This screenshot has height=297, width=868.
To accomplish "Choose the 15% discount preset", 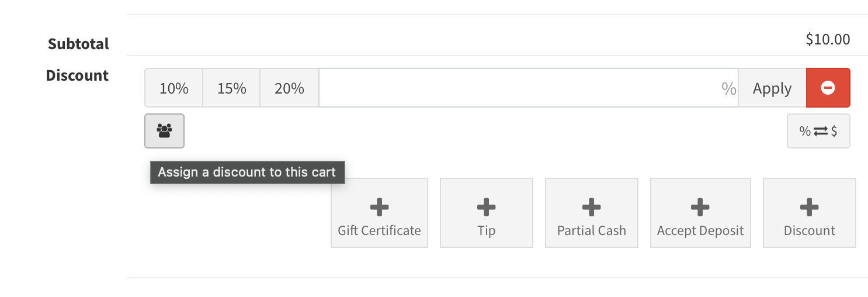I will tap(231, 88).
